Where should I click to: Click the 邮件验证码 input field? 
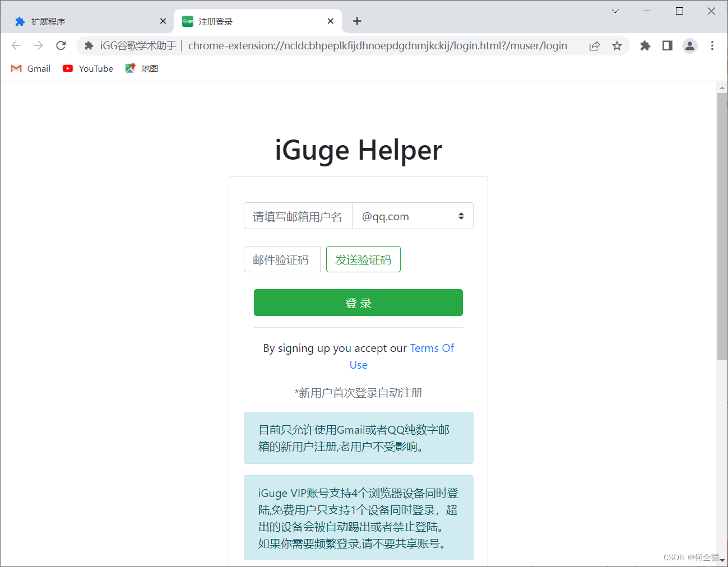click(282, 259)
